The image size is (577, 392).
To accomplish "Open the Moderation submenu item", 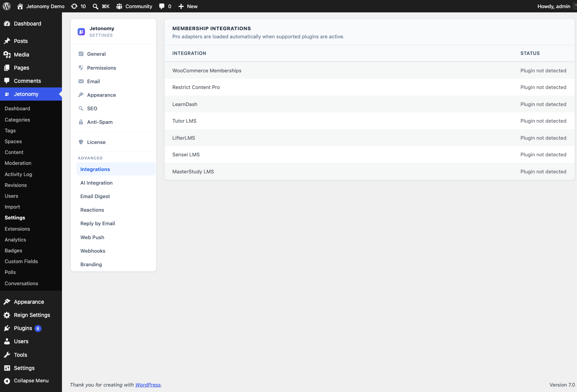I will pos(18,163).
